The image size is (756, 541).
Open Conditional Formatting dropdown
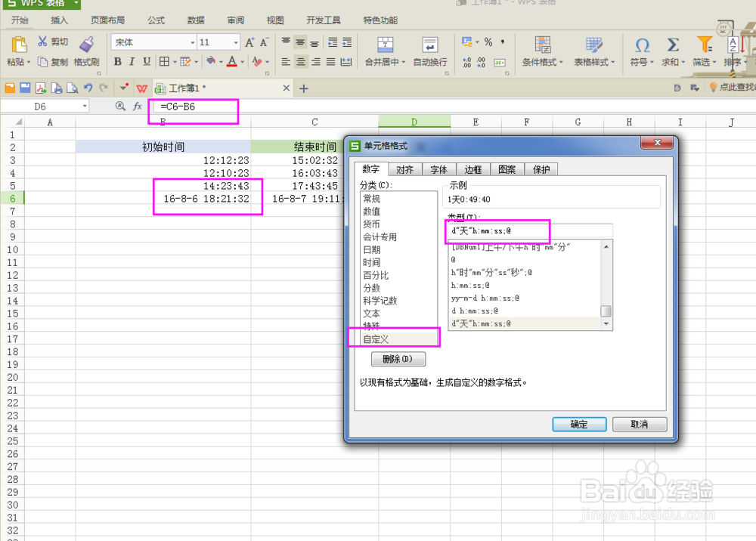(x=543, y=62)
